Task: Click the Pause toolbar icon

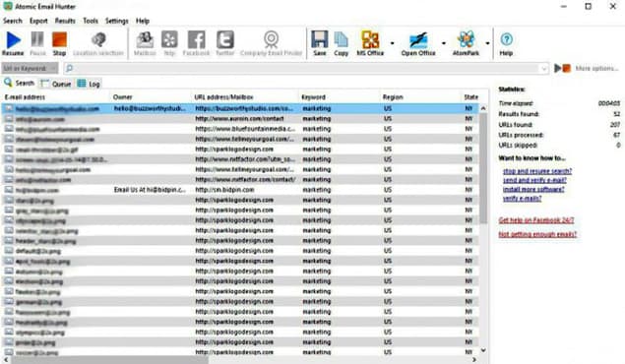Action: (37, 39)
